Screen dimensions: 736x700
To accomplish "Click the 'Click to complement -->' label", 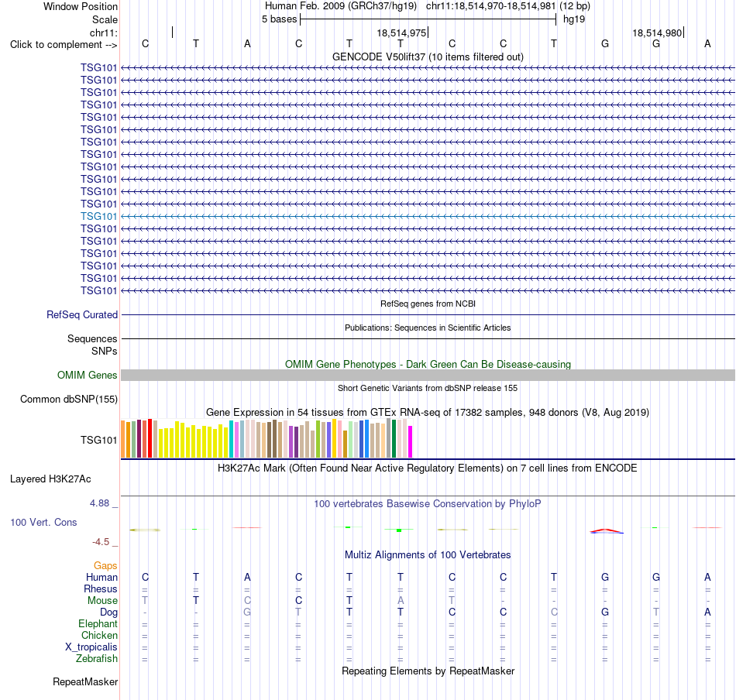I will coord(64,45).
